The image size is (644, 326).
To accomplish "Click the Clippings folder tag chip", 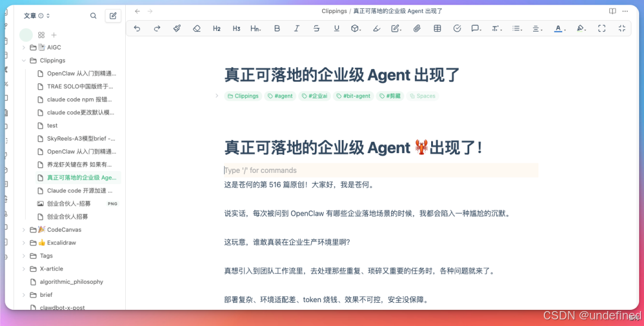I will pyautogui.click(x=243, y=96).
